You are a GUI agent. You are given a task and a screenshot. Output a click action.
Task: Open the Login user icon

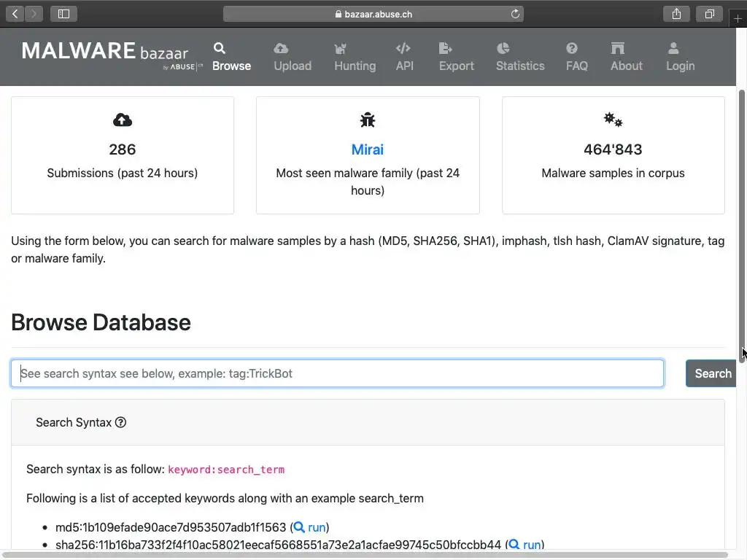coord(673,49)
